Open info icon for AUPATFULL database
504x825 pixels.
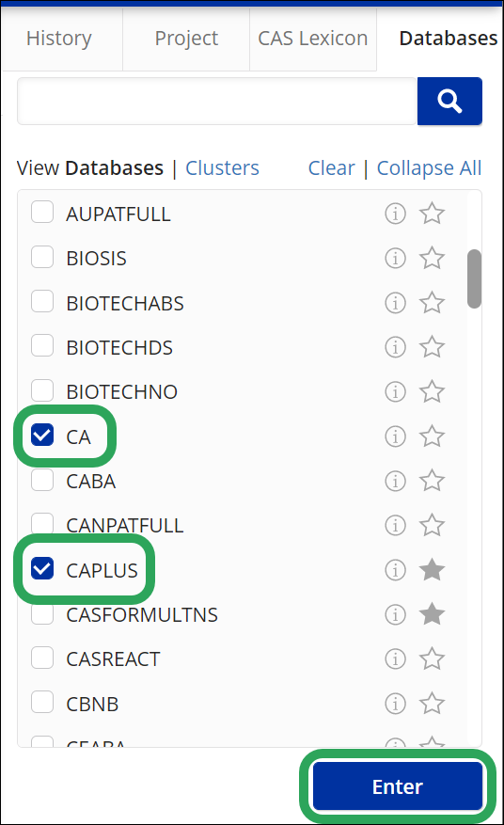coord(395,214)
